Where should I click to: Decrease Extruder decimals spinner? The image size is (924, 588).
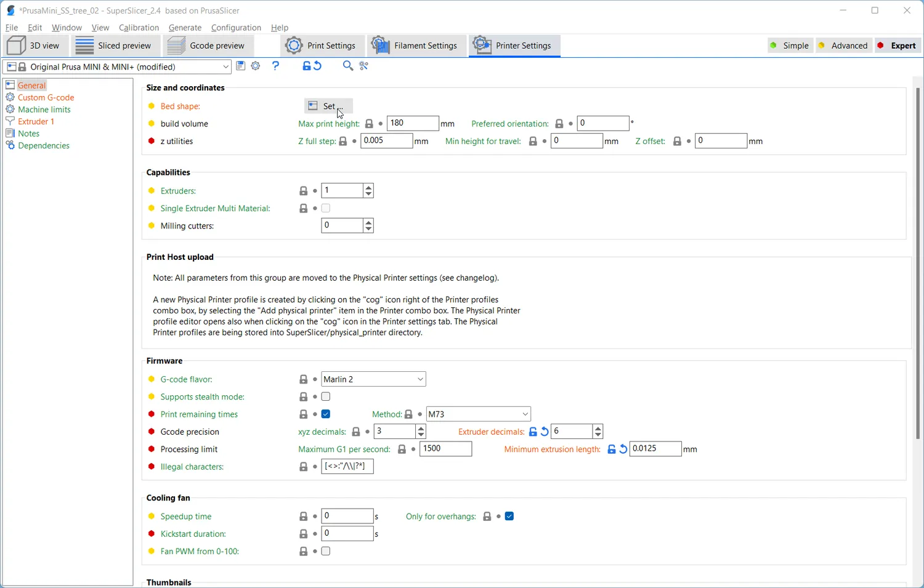click(x=598, y=435)
